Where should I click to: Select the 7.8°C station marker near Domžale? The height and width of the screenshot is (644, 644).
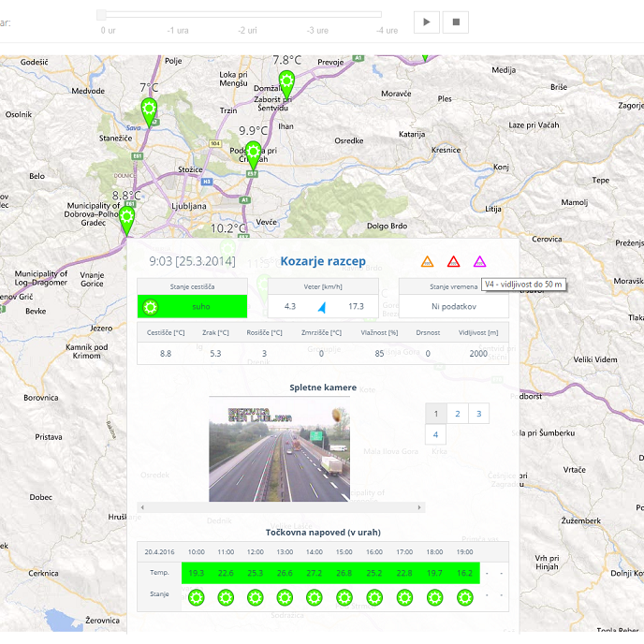(x=286, y=82)
